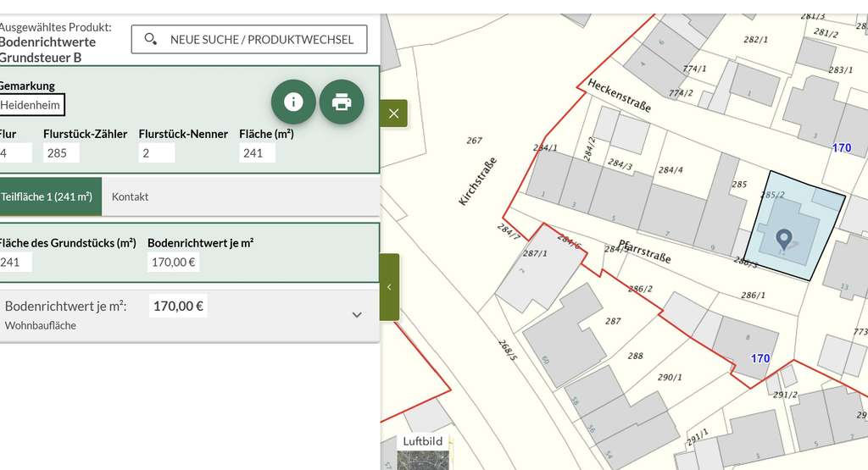The width and height of the screenshot is (868, 470).
Task: Click the Flur field
Action: (15, 153)
